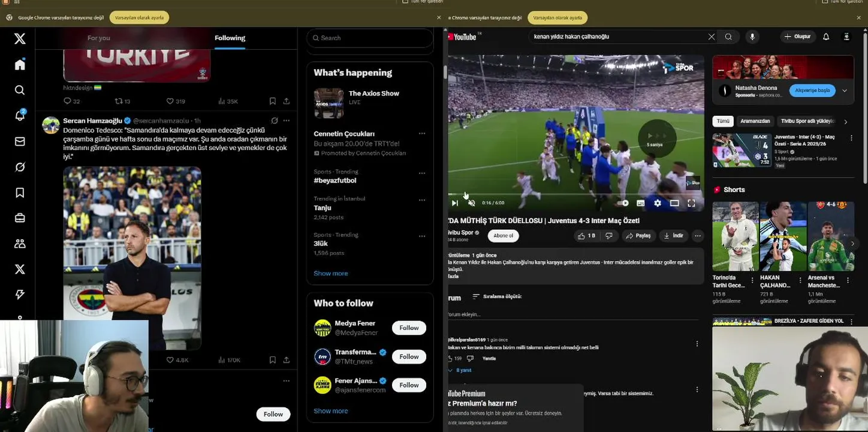
Task: Unmute the YouTube video player
Action: pyautogui.click(x=472, y=203)
